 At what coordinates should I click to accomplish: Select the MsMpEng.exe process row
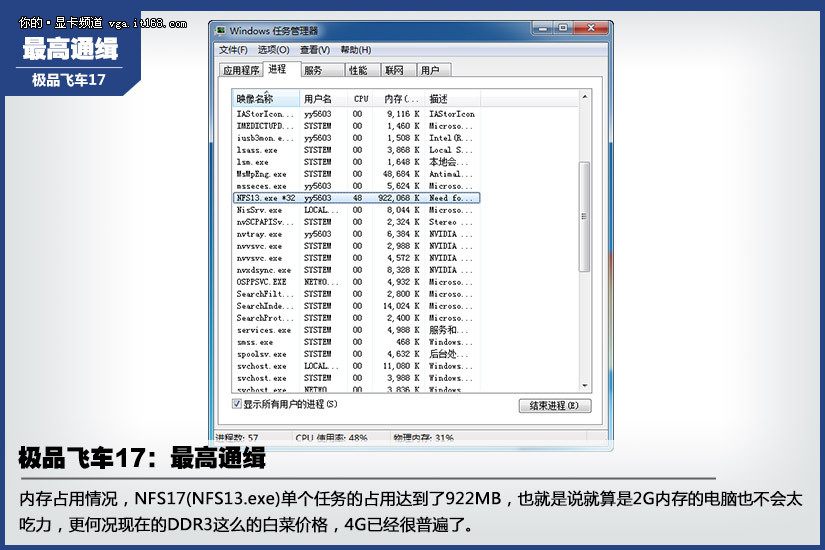[x=356, y=174]
